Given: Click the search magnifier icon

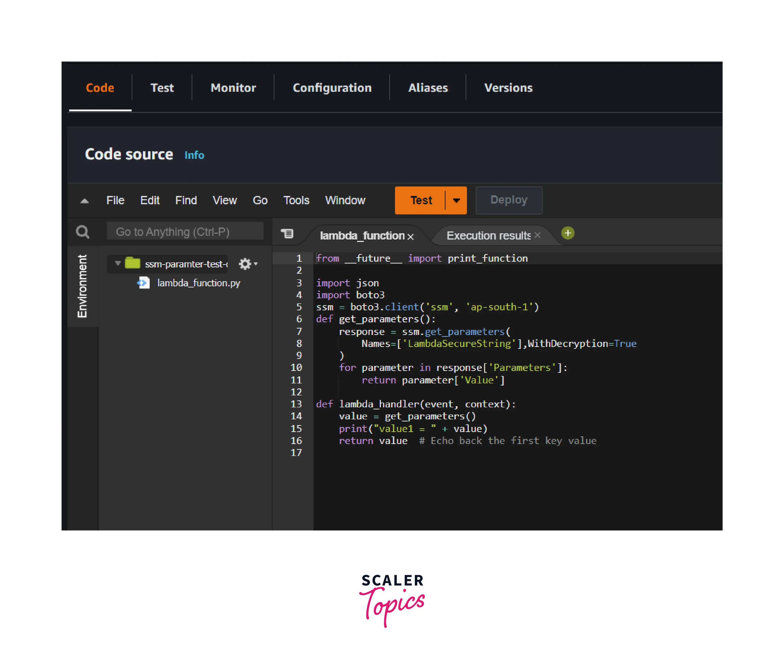Looking at the screenshot, I should click(83, 231).
